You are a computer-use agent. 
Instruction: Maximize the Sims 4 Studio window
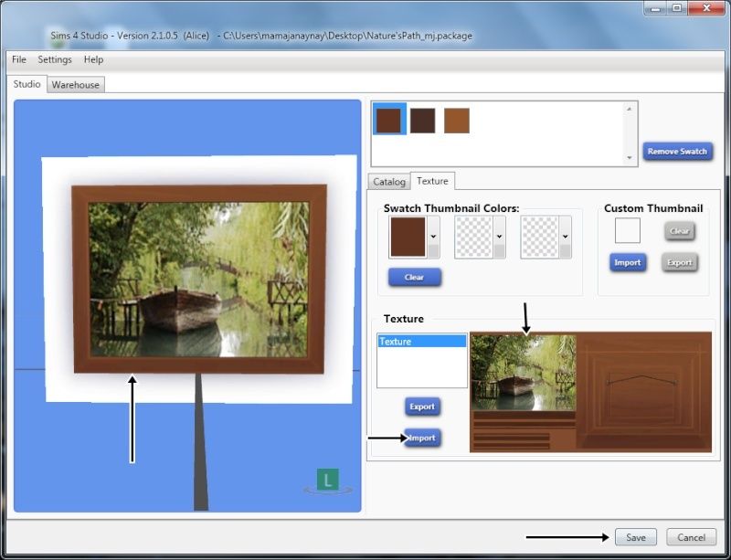pos(677,8)
